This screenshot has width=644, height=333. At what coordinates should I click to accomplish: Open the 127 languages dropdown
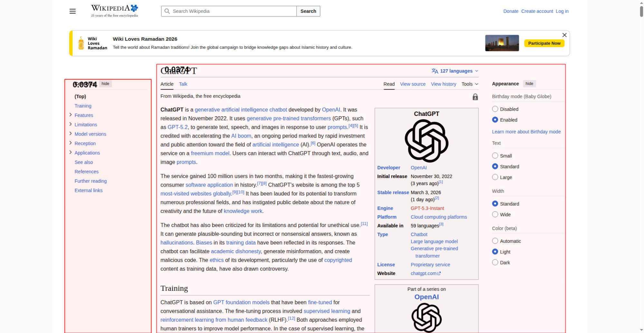(x=455, y=71)
